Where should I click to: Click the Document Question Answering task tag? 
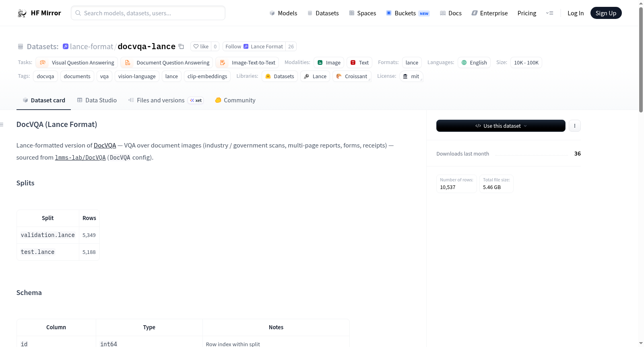coord(167,62)
